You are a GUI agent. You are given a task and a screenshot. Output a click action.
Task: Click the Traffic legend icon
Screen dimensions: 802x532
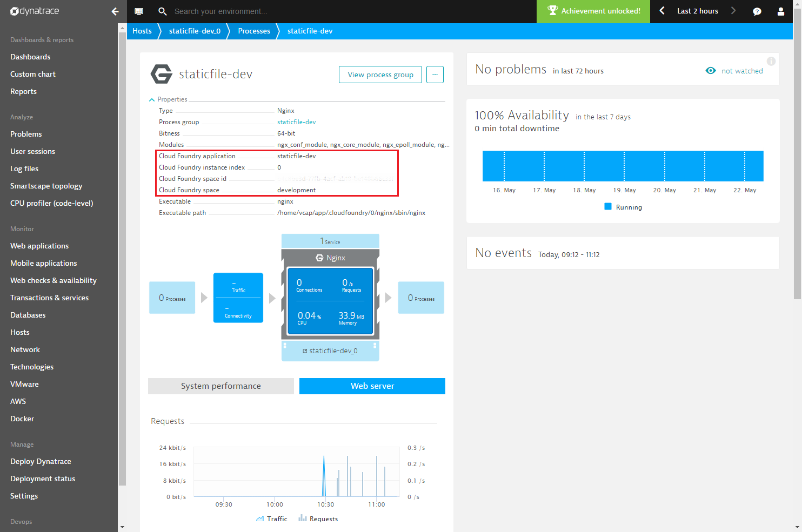click(x=260, y=518)
